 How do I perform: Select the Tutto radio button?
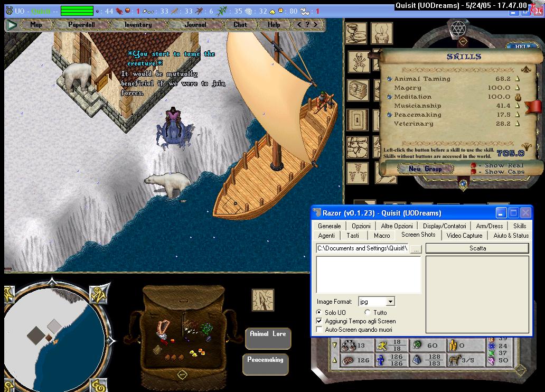[x=368, y=312]
